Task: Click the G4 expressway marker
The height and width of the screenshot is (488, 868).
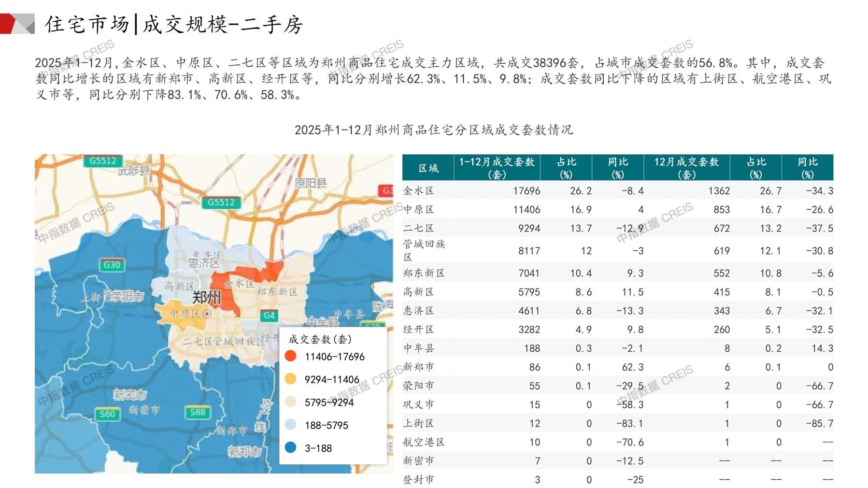Action: pos(269,316)
